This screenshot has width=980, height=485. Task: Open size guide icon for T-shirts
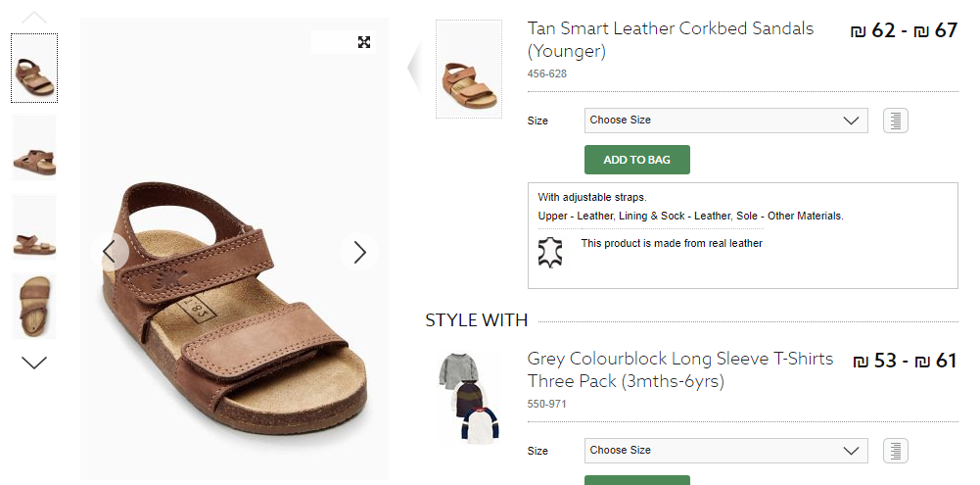coord(896,451)
